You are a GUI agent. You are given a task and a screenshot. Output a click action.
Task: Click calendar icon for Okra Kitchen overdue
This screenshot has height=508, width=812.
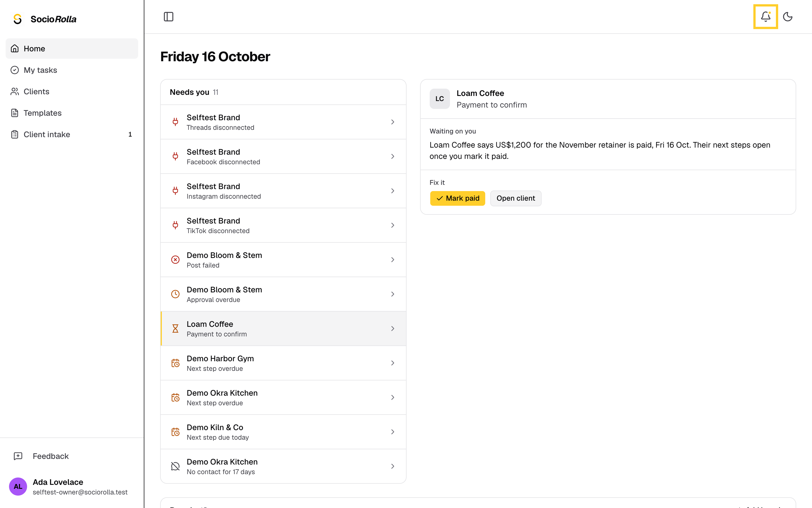175,397
